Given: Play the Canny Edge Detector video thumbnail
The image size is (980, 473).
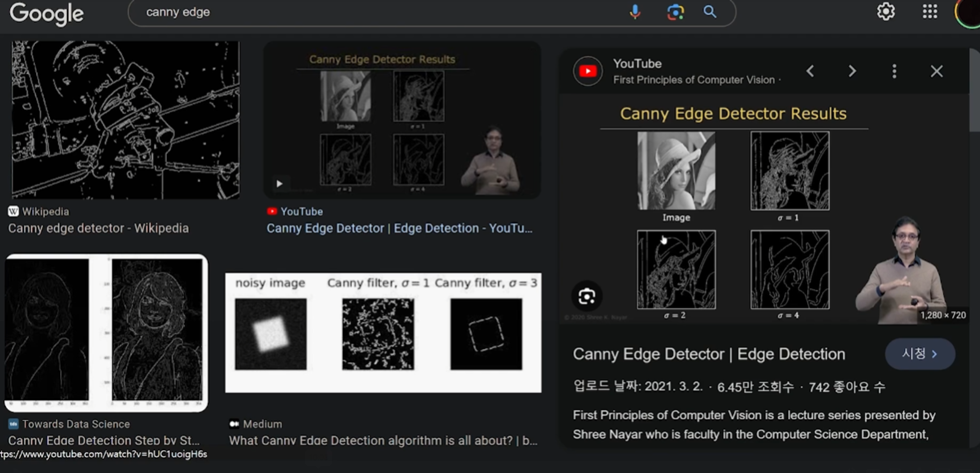Looking at the screenshot, I should pyautogui.click(x=279, y=184).
